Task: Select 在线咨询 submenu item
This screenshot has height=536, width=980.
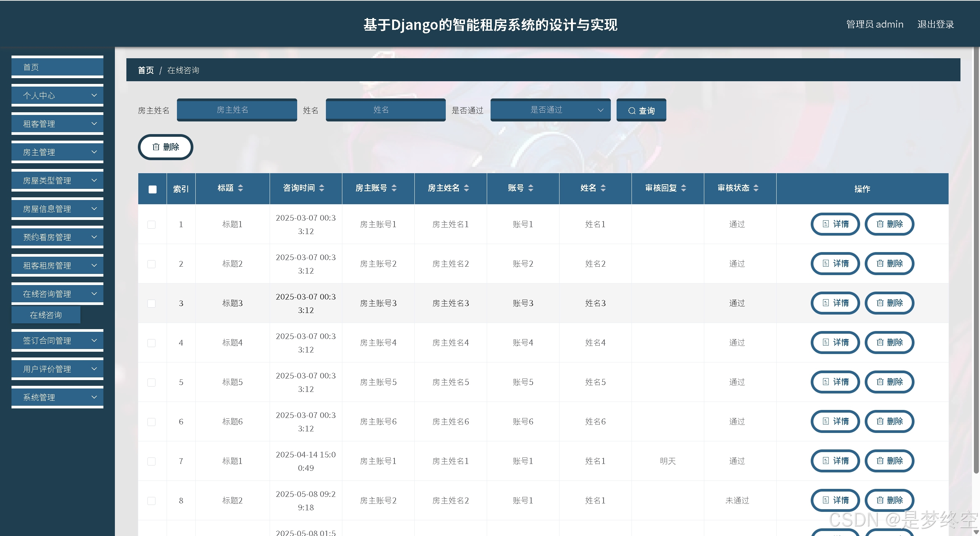Action: (46, 315)
